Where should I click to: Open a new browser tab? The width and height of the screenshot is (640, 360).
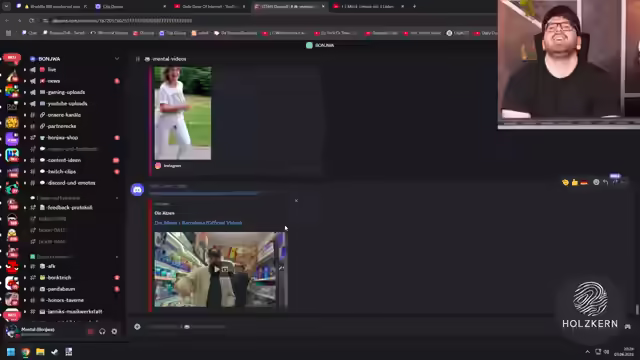pyautogui.click(x=414, y=7)
